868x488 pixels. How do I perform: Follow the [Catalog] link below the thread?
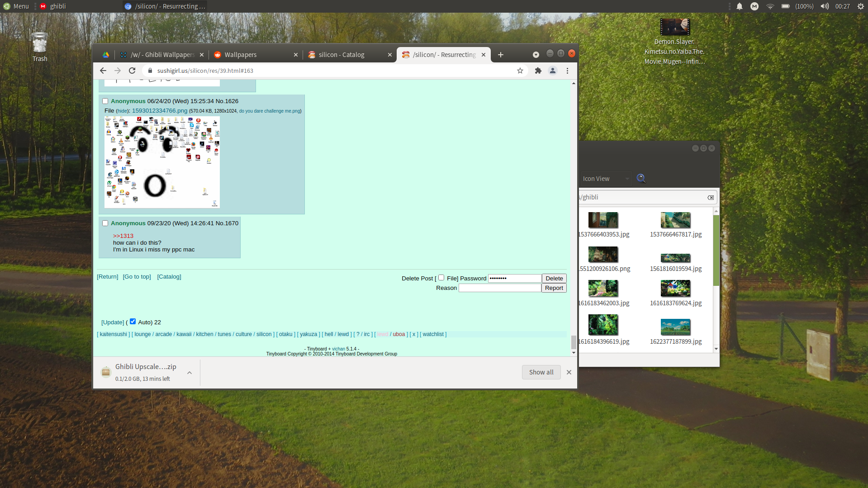click(x=169, y=277)
